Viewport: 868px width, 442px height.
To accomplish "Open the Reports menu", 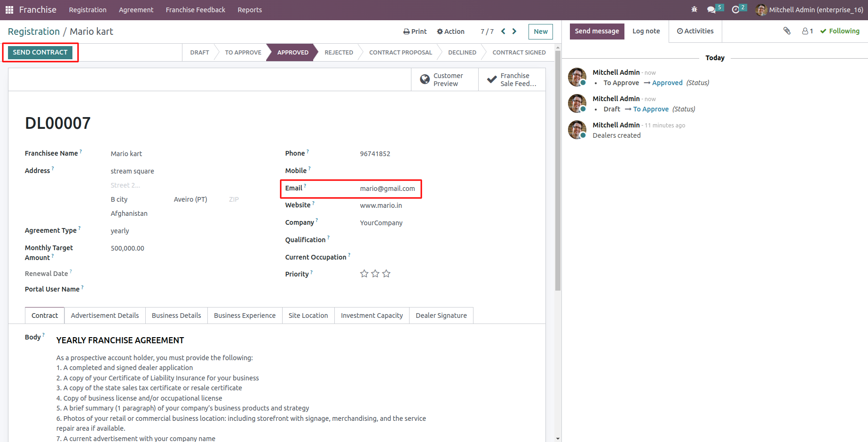I will tap(250, 10).
